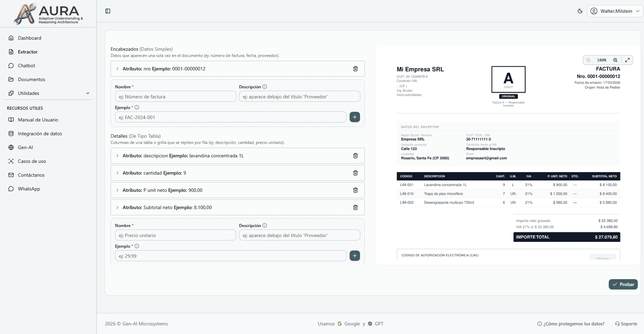
Task: Open WhatsApp from the sidebar
Action: (28, 189)
